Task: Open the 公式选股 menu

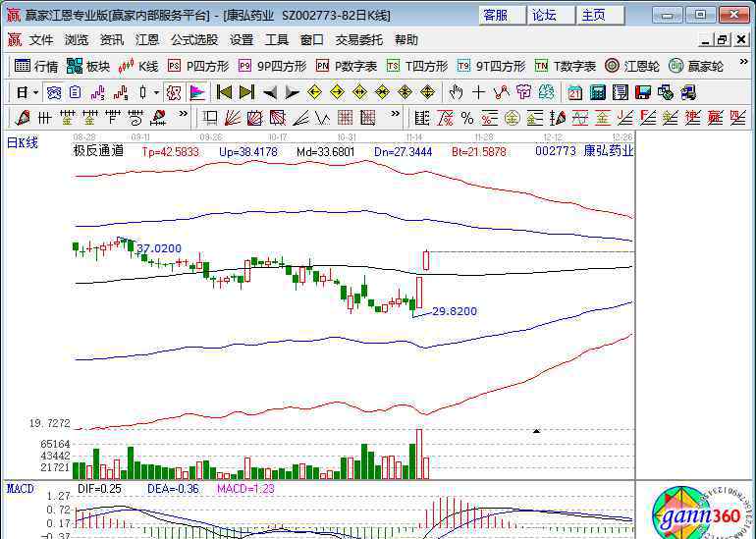Action: (193, 40)
